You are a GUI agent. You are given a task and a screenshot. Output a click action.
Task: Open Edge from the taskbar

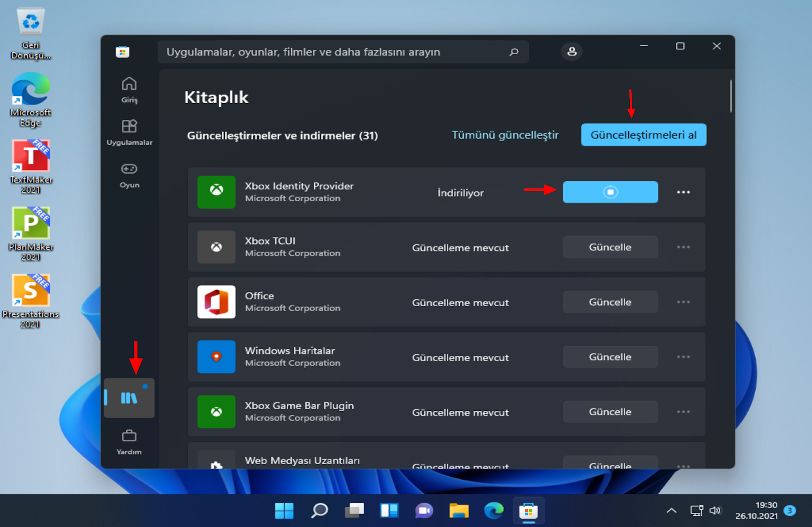pos(494,511)
